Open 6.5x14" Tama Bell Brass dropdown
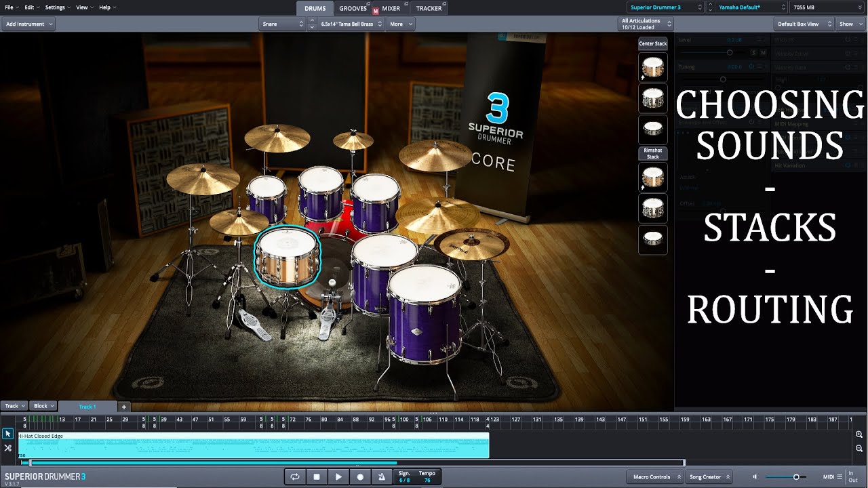The width and height of the screenshot is (868, 488). (x=351, y=24)
